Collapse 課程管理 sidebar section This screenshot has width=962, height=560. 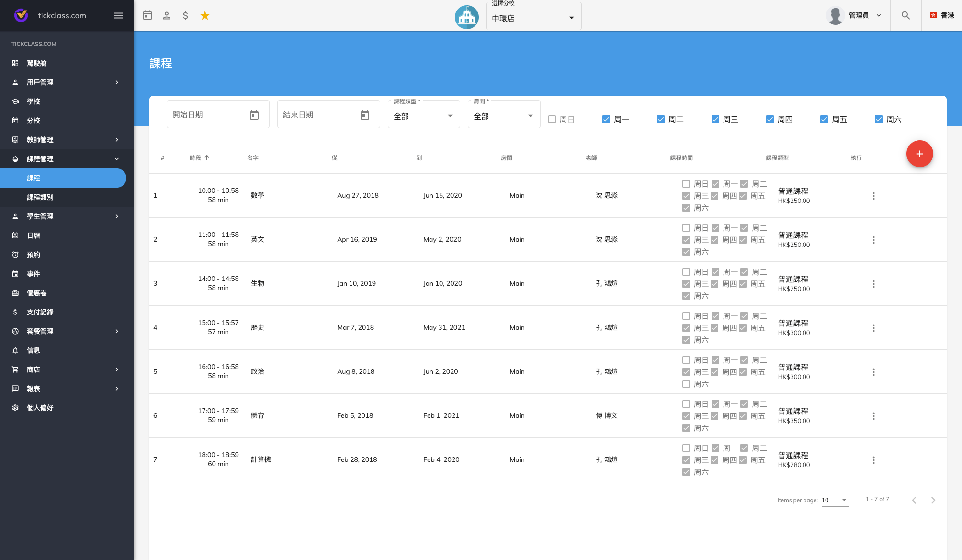click(x=67, y=159)
